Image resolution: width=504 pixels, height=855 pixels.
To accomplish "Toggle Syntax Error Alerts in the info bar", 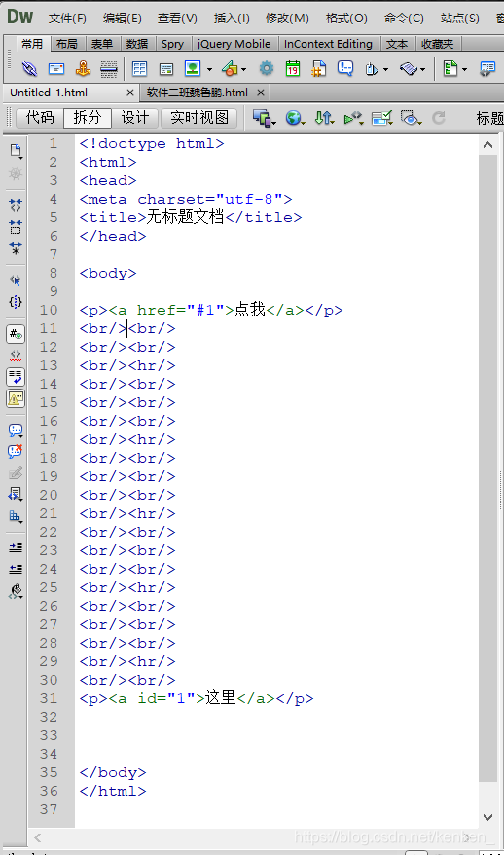I will (16, 398).
